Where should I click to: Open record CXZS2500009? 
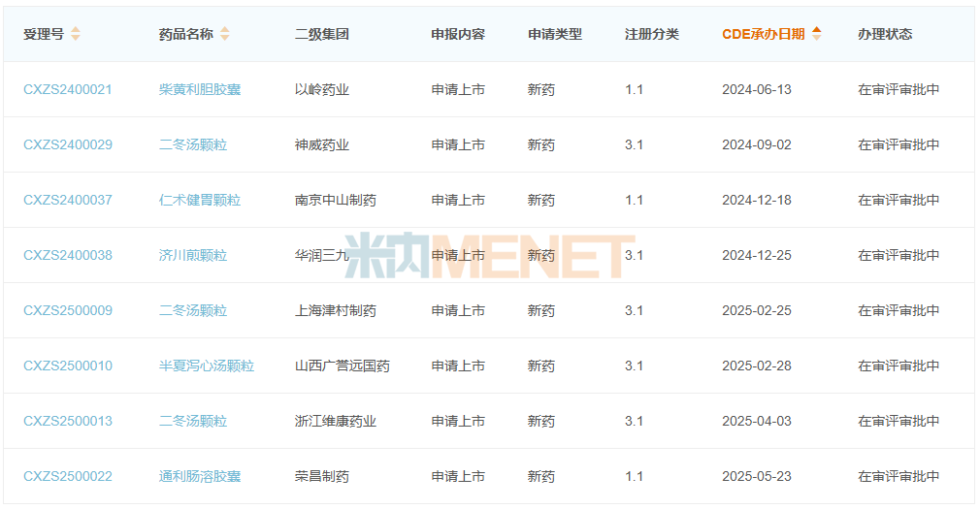[x=68, y=310]
